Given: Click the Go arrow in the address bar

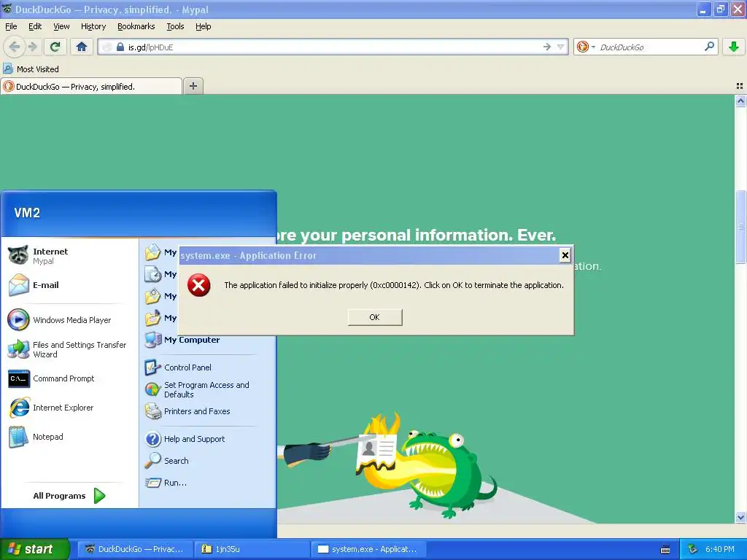Looking at the screenshot, I should (547, 47).
